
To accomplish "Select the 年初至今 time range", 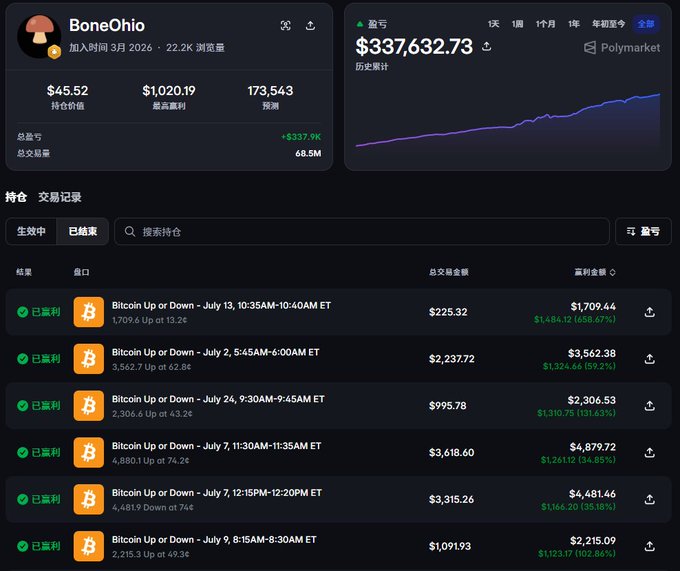I will (608, 24).
